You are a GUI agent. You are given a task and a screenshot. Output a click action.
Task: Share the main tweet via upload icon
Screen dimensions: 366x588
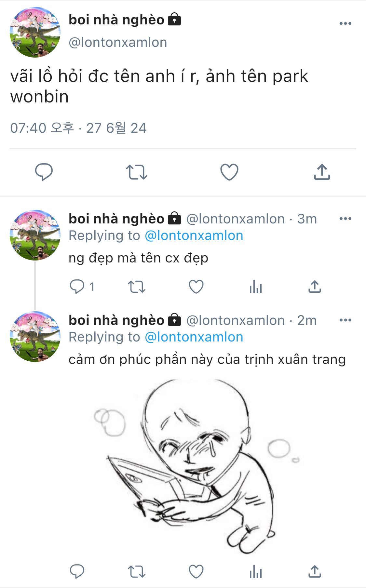click(322, 172)
